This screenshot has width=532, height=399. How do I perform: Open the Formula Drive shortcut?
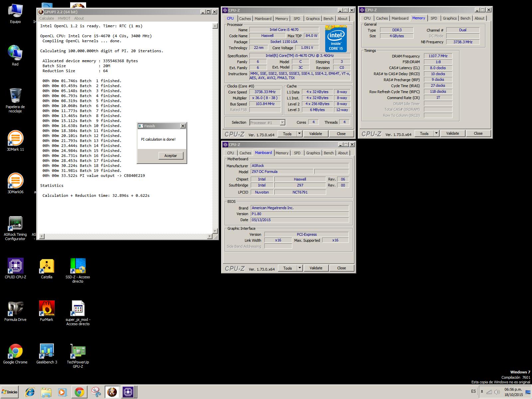pos(15,311)
